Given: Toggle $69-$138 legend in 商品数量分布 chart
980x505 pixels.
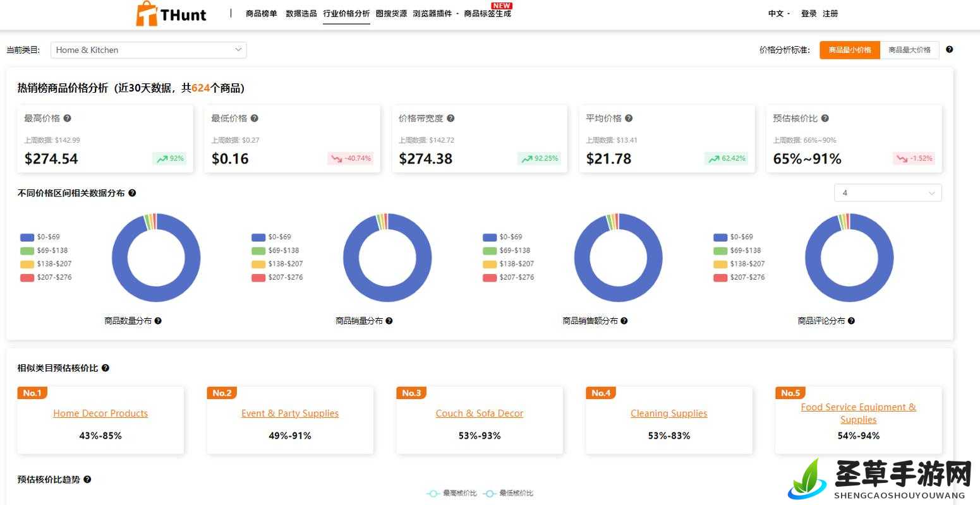Looking at the screenshot, I should coord(44,251).
